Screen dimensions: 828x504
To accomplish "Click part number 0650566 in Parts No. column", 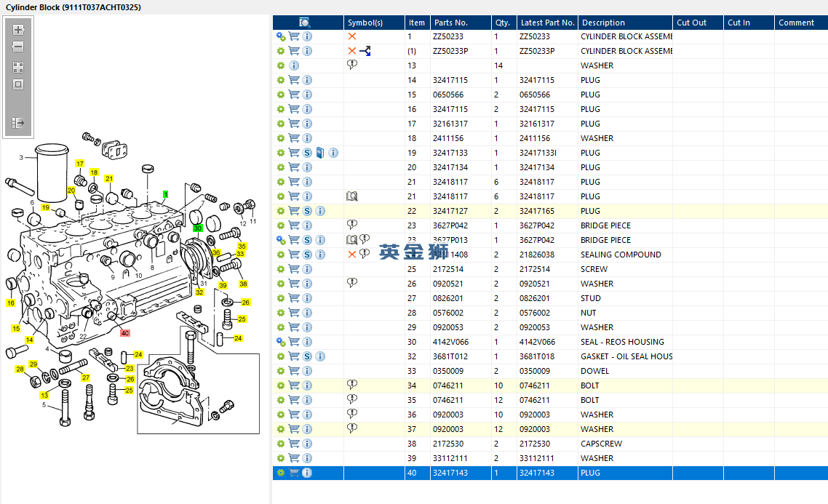I will [x=447, y=95].
